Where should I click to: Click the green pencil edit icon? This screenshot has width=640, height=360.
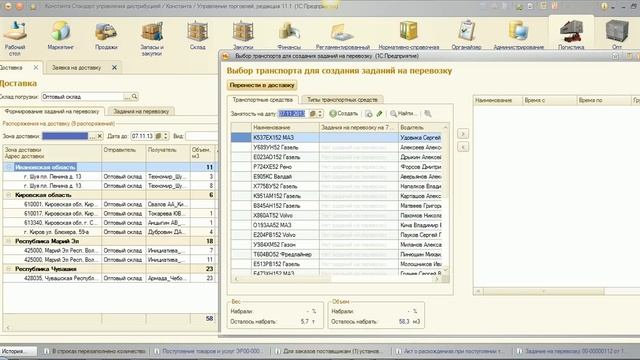[379, 113]
